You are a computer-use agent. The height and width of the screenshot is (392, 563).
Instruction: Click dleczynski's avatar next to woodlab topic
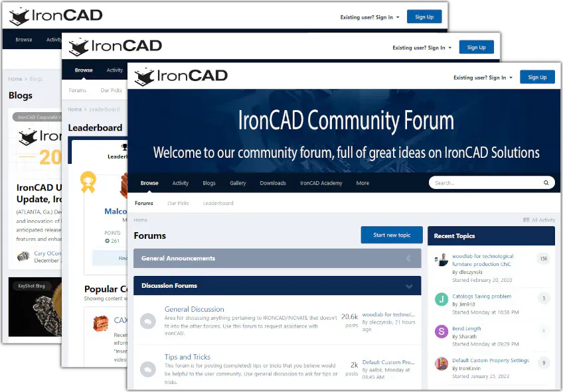coord(442,260)
